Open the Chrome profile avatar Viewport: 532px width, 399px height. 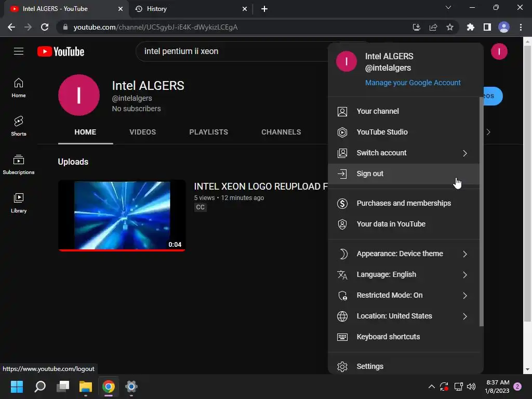pyautogui.click(x=504, y=27)
